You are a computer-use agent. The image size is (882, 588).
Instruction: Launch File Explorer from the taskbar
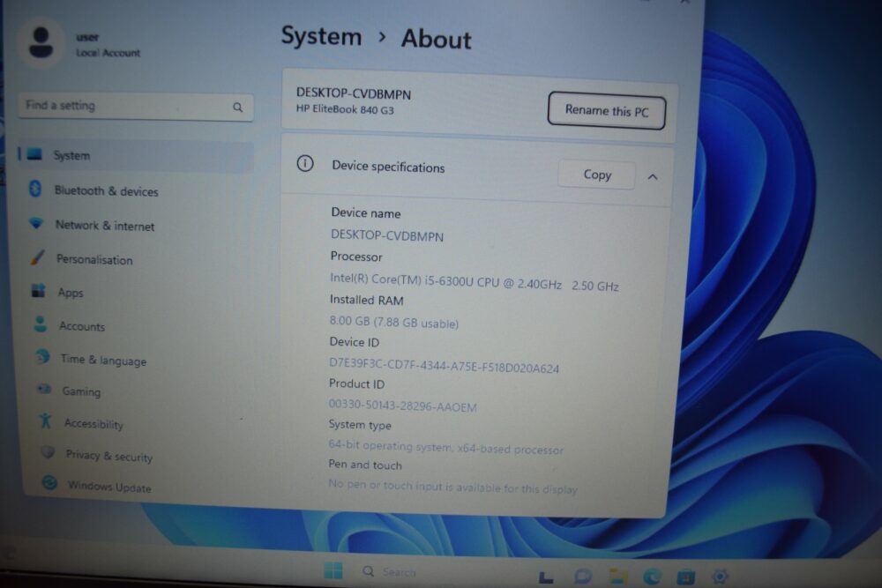coord(617,577)
